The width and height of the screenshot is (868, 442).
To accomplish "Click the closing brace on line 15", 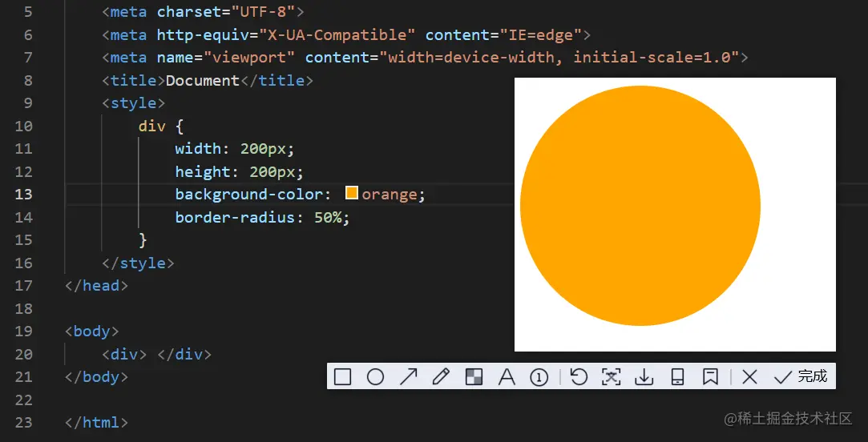I will (x=143, y=239).
